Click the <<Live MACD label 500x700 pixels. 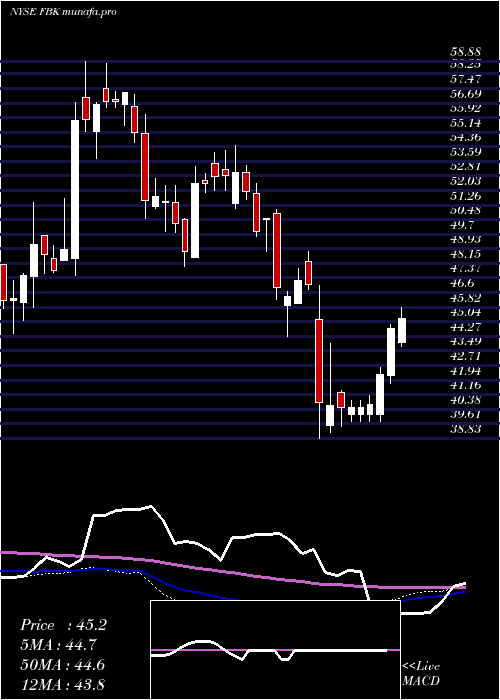coord(421,674)
